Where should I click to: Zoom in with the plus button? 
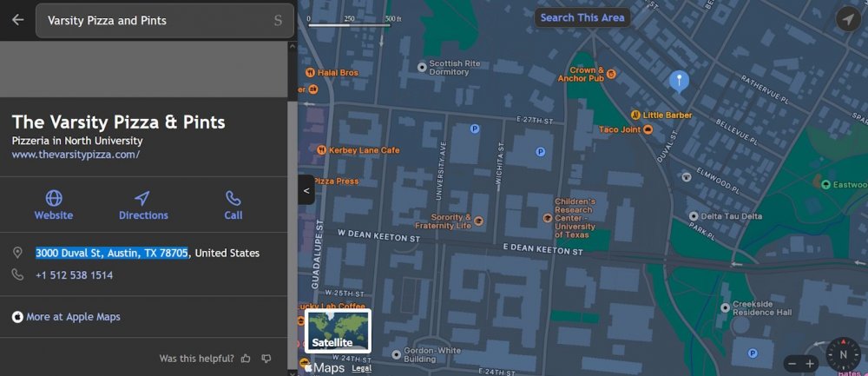tap(811, 363)
